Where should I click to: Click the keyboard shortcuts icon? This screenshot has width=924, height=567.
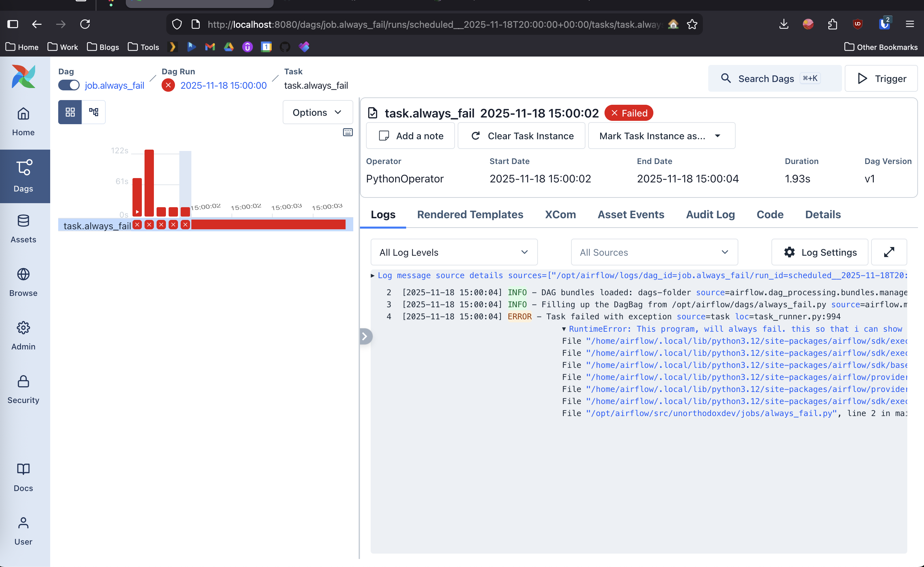348,132
